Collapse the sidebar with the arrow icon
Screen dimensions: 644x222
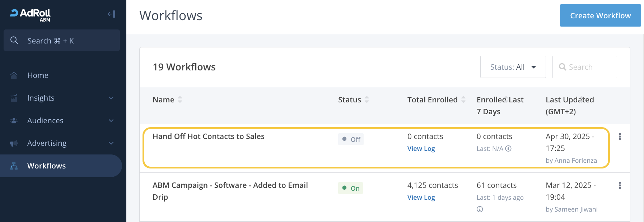coord(111,14)
